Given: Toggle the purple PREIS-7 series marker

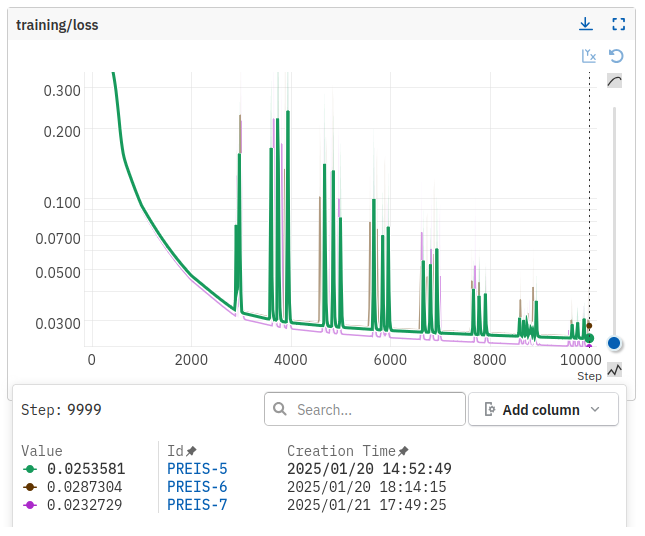Looking at the screenshot, I should [x=30, y=504].
